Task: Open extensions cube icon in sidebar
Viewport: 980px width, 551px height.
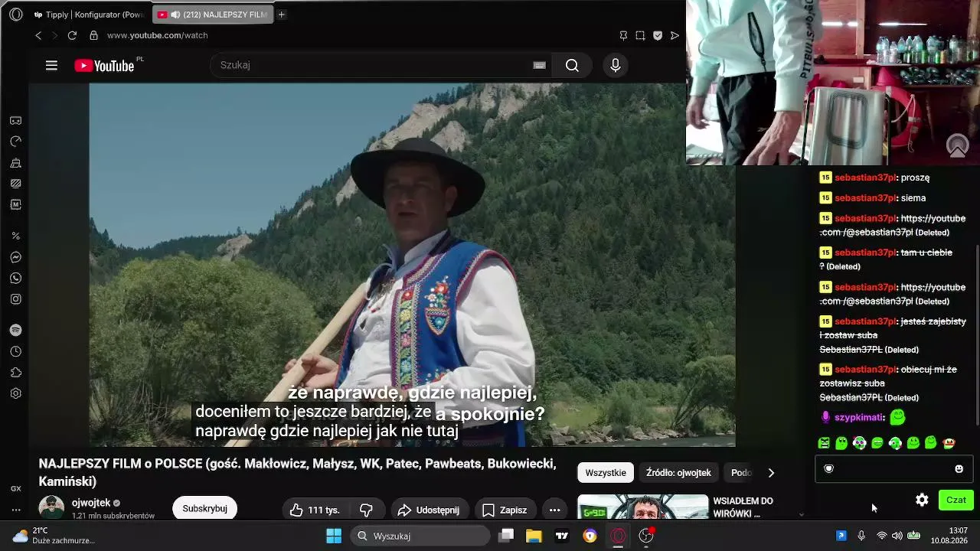Action: 15,373
